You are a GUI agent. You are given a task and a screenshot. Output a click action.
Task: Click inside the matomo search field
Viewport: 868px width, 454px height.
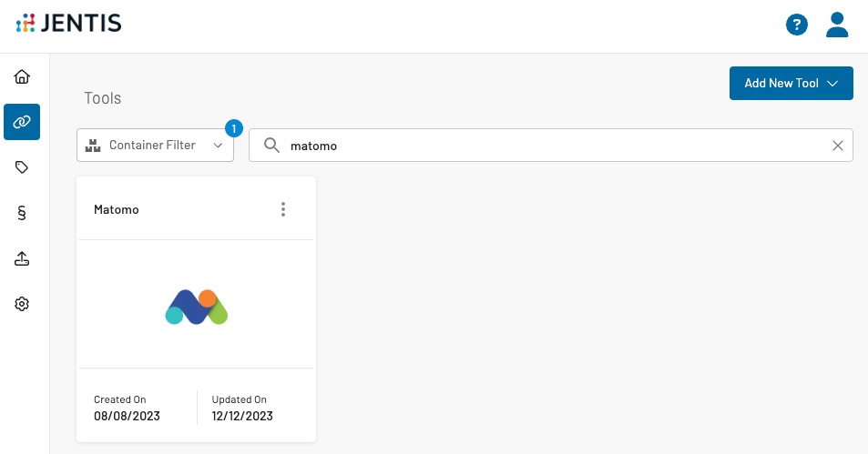[x=546, y=146]
